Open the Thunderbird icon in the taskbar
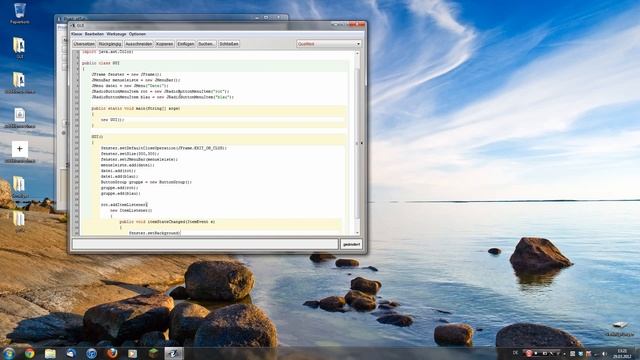 (x=71, y=353)
